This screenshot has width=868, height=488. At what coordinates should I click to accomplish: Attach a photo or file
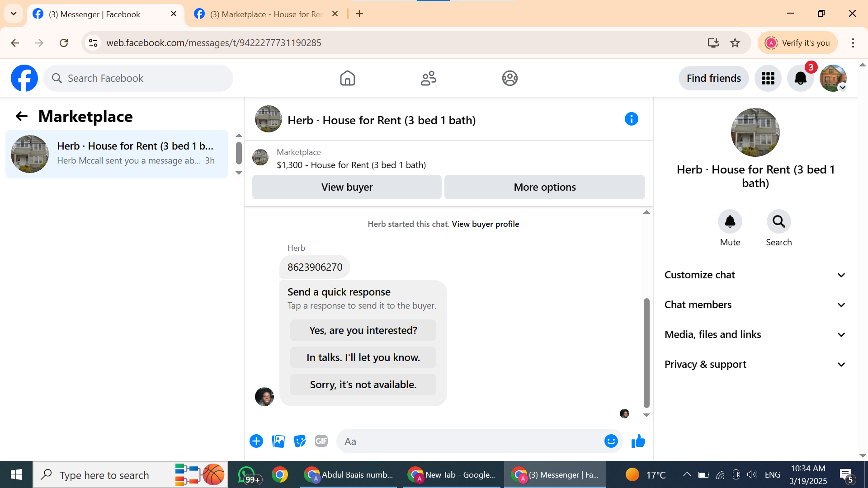(x=278, y=441)
